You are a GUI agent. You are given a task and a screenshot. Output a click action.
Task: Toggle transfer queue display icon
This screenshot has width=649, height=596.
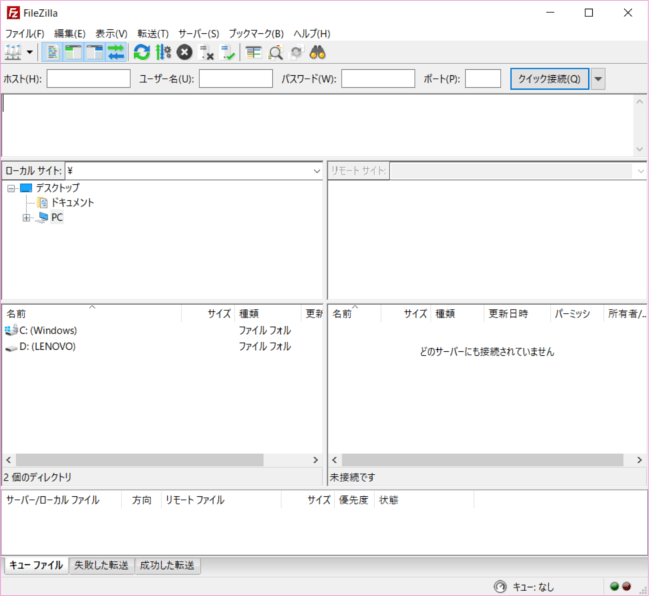tap(116, 53)
